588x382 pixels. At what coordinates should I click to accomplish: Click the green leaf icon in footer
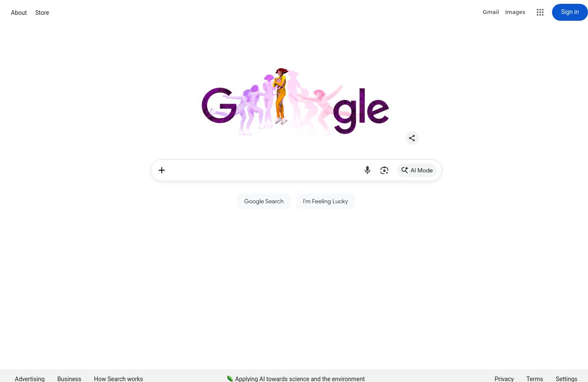pyautogui.click(x=230, y=379)
